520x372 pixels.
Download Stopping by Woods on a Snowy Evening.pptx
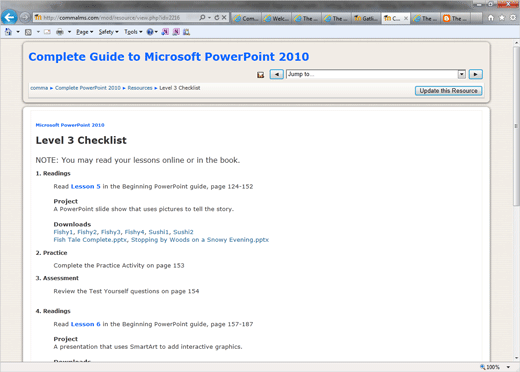pos(200,240)
